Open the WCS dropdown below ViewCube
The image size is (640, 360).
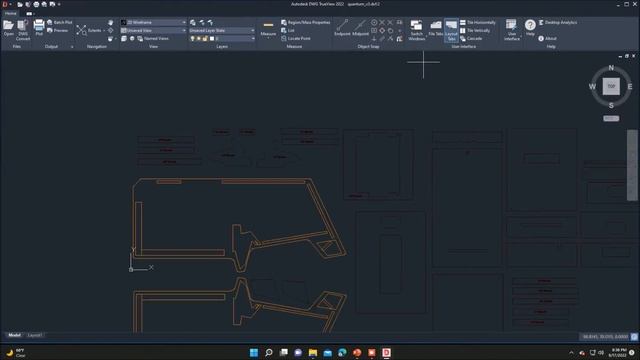611,118
